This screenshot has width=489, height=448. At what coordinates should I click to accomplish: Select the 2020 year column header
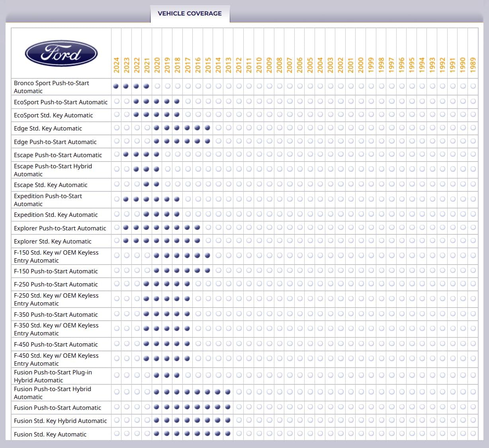pos(157,65)
